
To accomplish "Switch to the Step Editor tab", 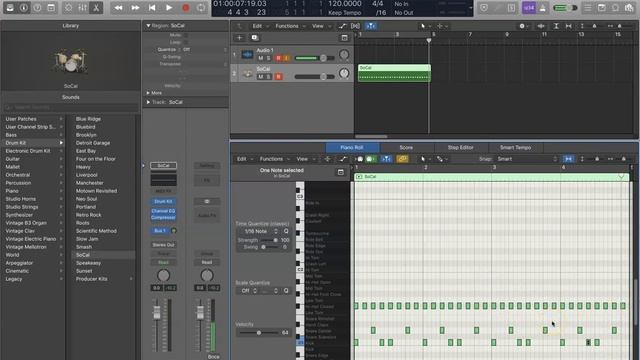I will coord(460,147).
